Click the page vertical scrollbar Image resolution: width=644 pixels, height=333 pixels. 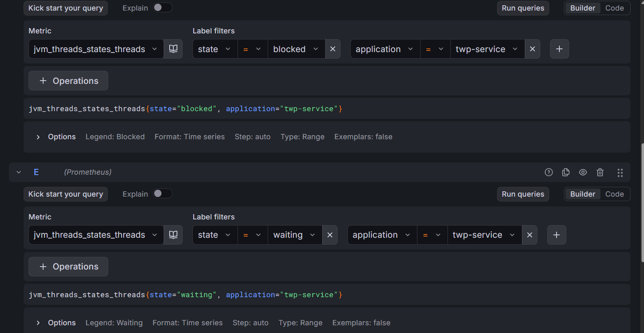point(642,203)
